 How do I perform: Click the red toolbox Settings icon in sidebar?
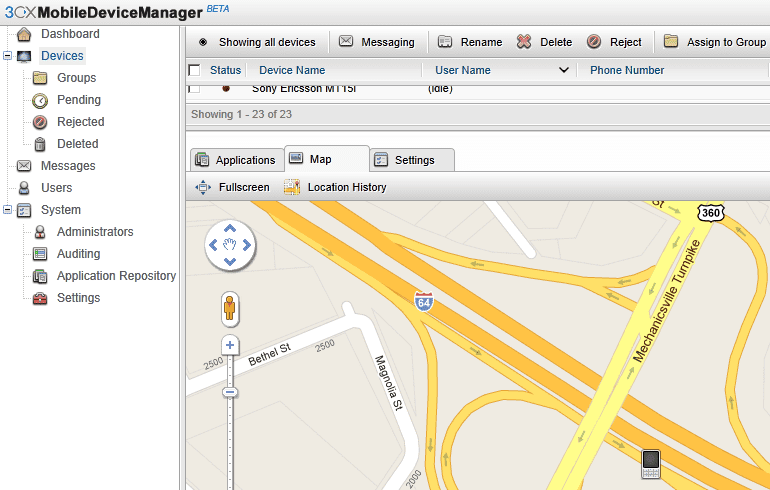40,298
